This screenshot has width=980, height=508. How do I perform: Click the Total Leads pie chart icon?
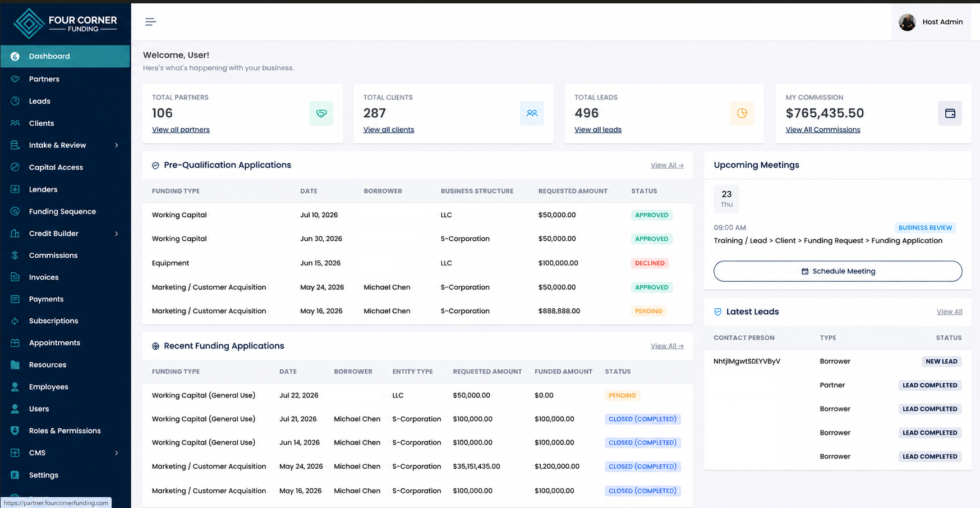[x=742, y=113]
